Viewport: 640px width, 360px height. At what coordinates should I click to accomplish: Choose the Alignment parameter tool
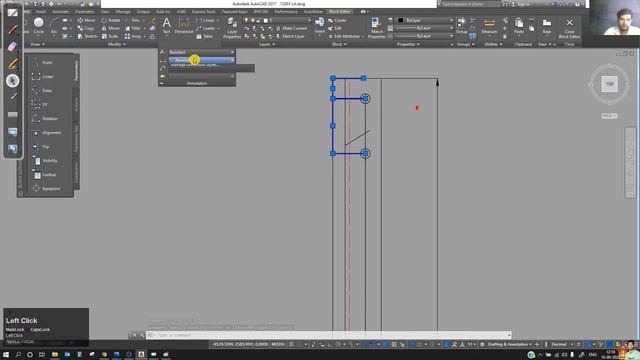(x=46, y=133)
